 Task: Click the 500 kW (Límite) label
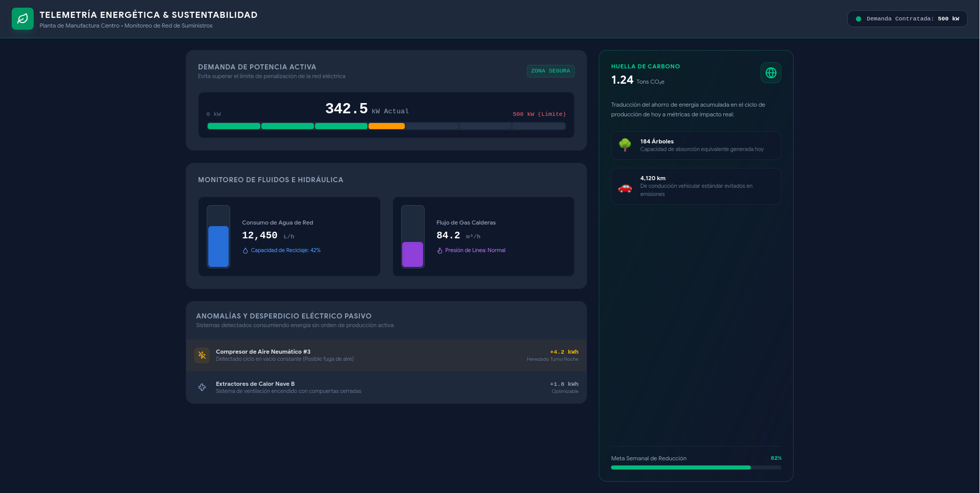tap(539, 114)
